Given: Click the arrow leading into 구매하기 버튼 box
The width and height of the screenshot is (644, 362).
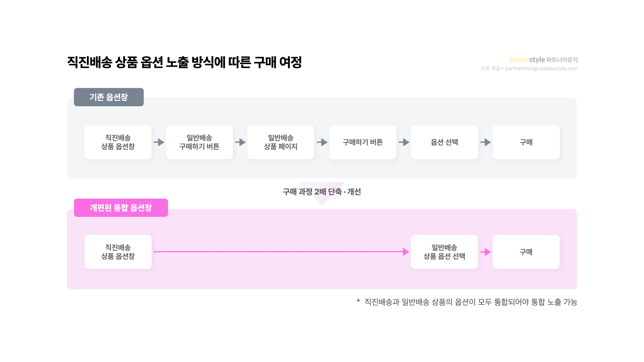Looking at the screenshot, I should click(322, 142).
